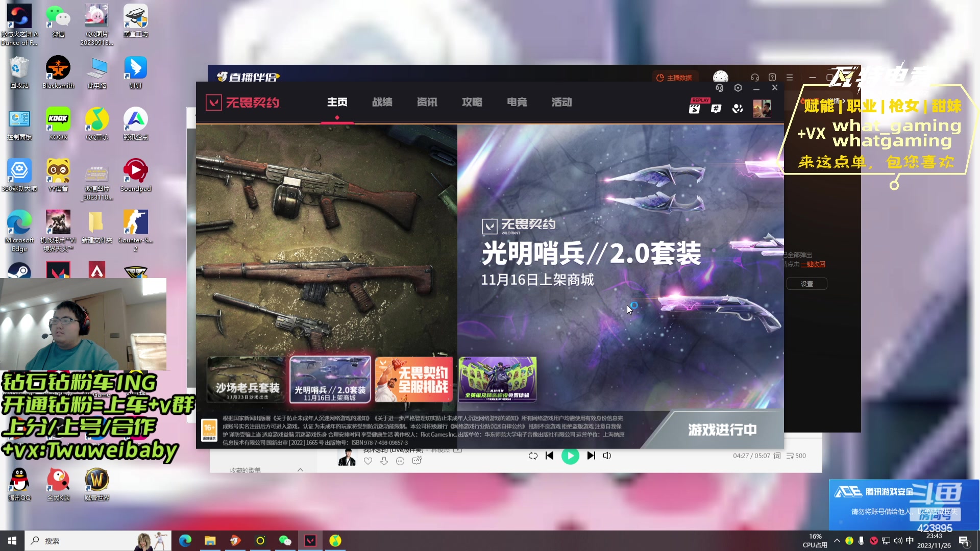
Task: Open the friends icon in launcher header
Action: coord(738,108)
